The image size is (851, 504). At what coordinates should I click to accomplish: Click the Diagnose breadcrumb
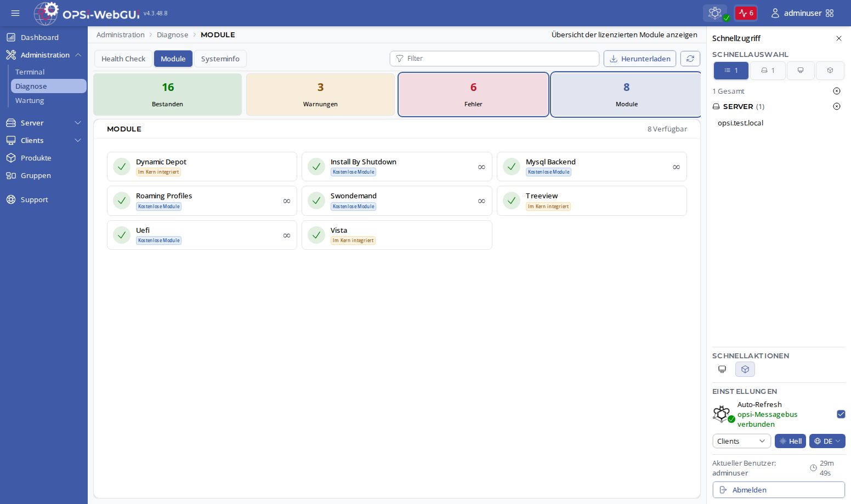[x=172, y=35]
